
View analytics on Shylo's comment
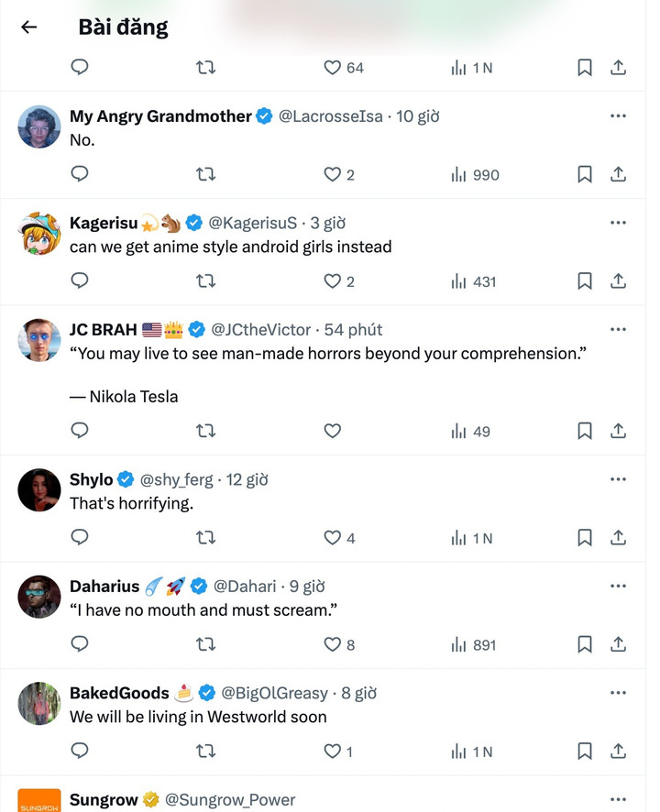point(472,538)
